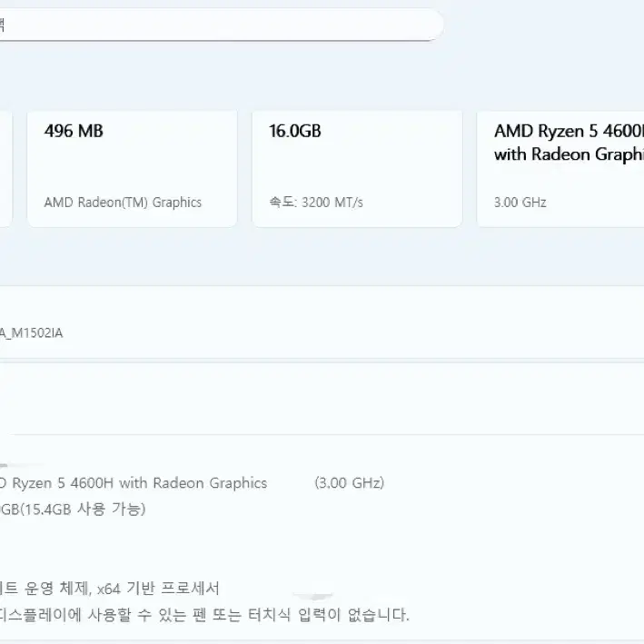This screenshot has height=644, width=644.
Task: Click the 16.0GB heading text
Action: 295,131
